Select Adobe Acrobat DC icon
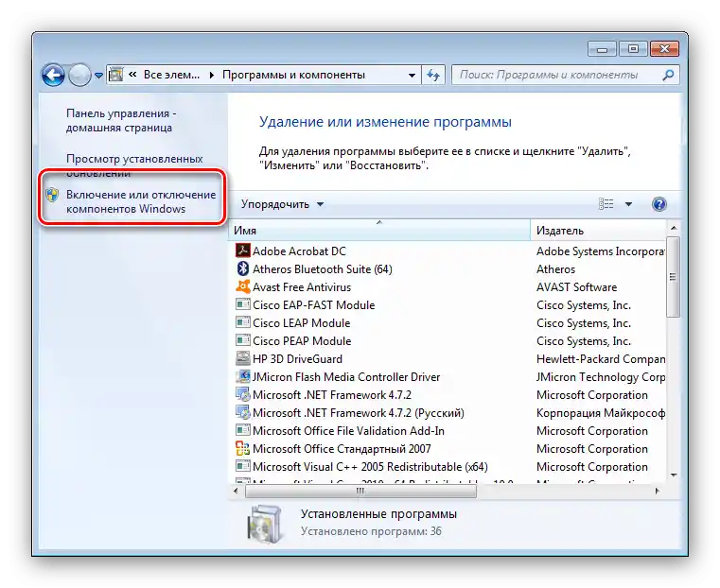The image size is (720, 588). pyautogui.click(x=242, y=251)
